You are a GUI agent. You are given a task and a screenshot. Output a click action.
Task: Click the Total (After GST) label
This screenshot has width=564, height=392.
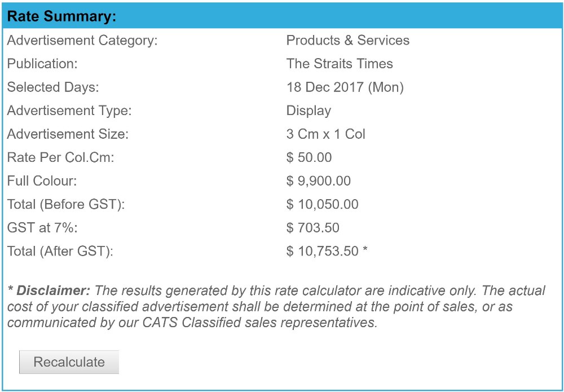tap(60, 252)
